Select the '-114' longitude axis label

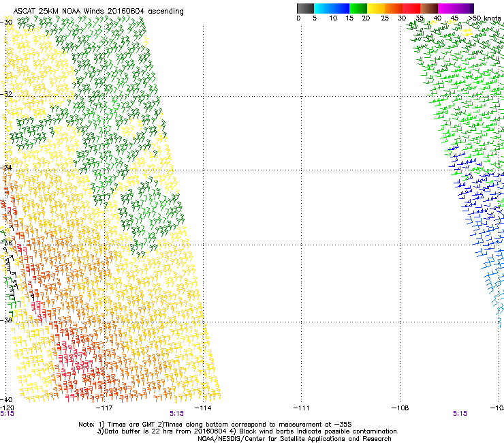click(203, 408)
